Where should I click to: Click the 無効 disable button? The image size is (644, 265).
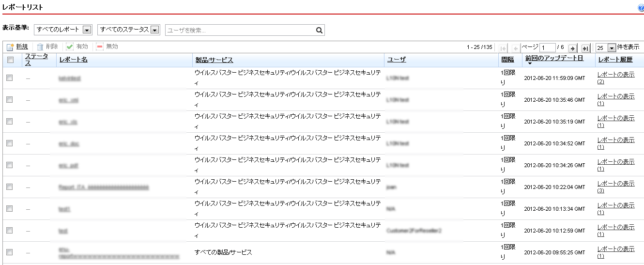[x=107, y=47]
